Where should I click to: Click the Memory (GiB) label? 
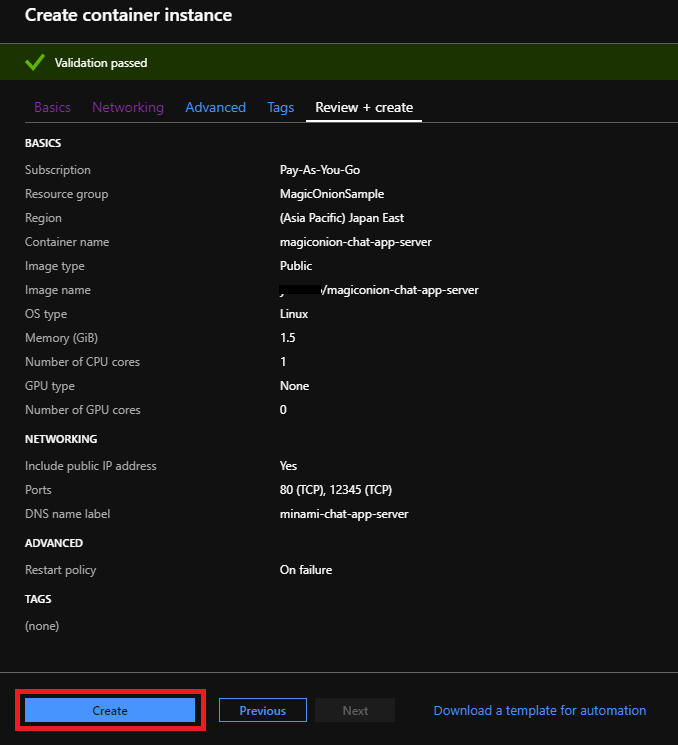tap(61, 338)
